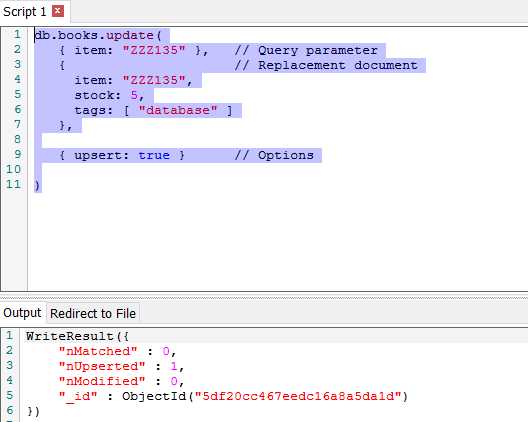The height and width of the screenshot is (422, 528).
Task: Click the stock value 5
Action: tap(134, 95)
